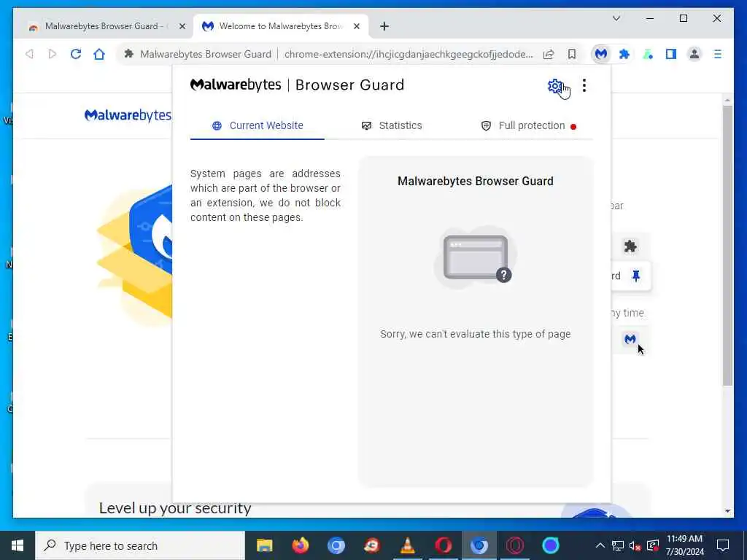Screen dimensions: 747x560
Task: Click the scrollbar down arrow
Action: 727,510
